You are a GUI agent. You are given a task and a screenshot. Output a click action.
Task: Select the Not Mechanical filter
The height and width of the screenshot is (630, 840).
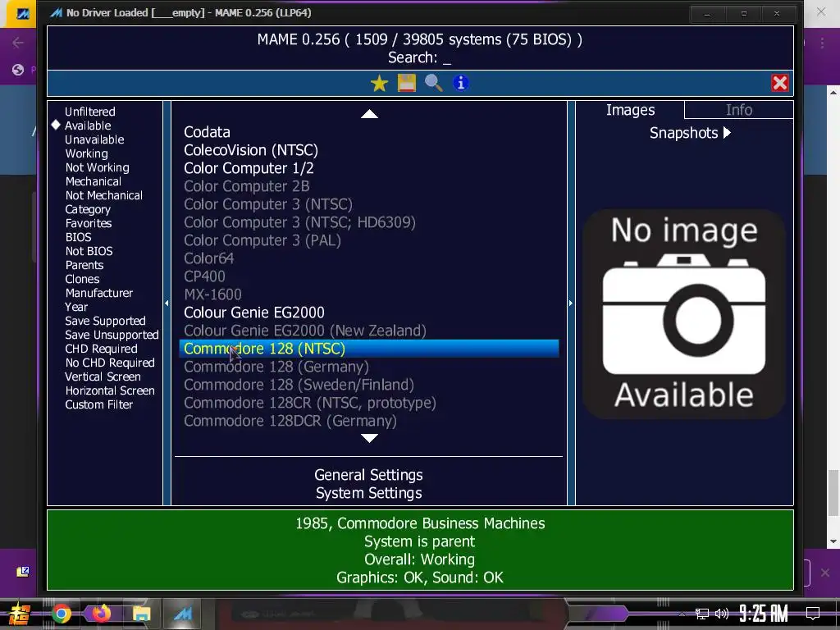(104, 195)
